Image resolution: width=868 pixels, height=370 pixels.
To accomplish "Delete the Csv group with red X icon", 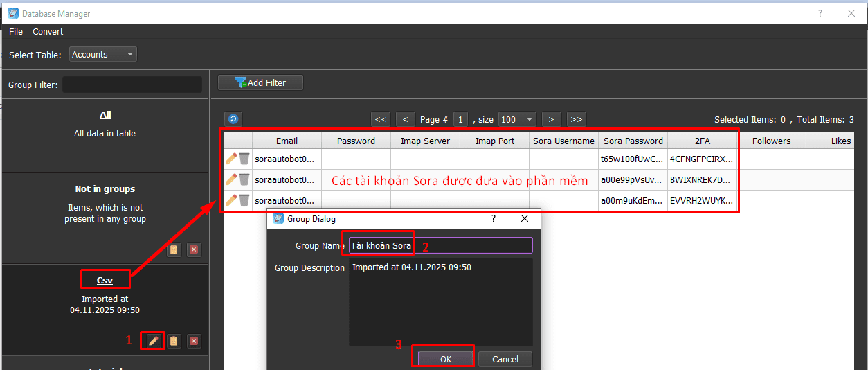I will click(194, 341).
